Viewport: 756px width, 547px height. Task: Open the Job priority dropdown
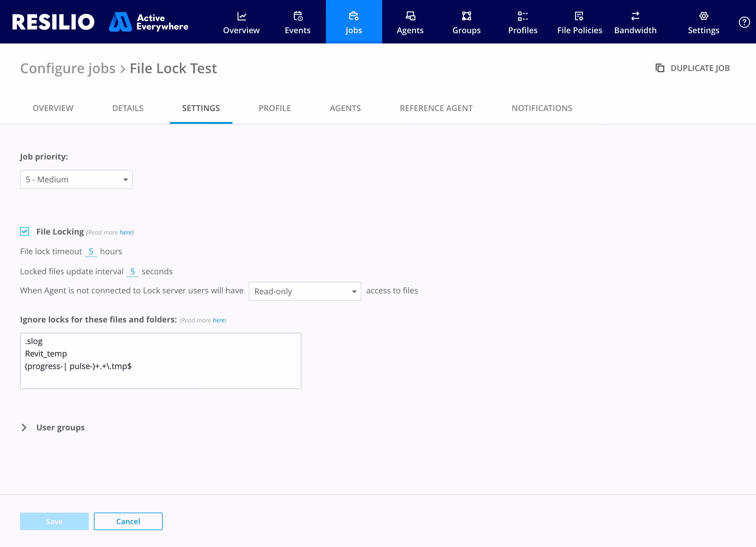76,179
